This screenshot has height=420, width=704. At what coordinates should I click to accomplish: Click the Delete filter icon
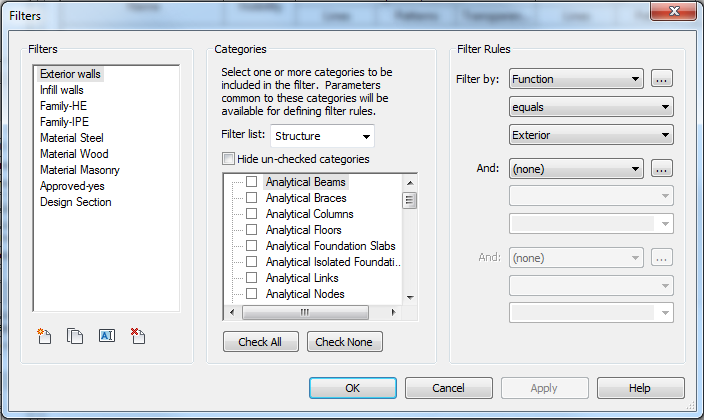(137, 336)
